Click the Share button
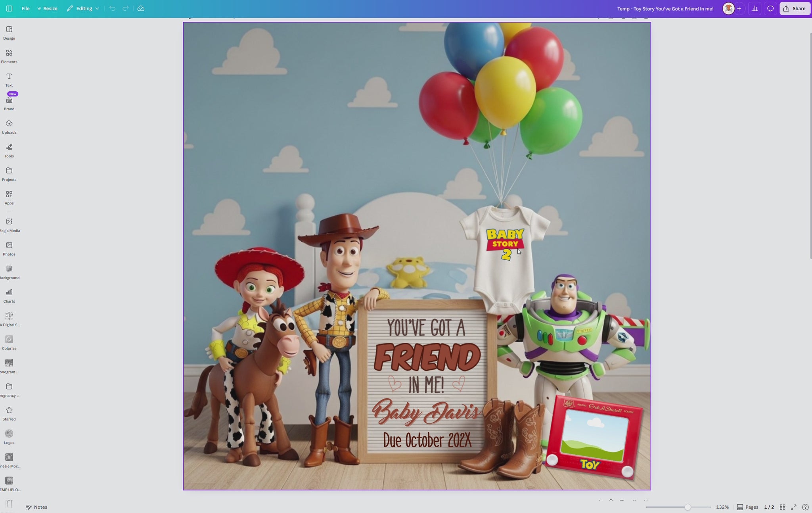This screenshot has width=812, height=513. click(794, 8)
